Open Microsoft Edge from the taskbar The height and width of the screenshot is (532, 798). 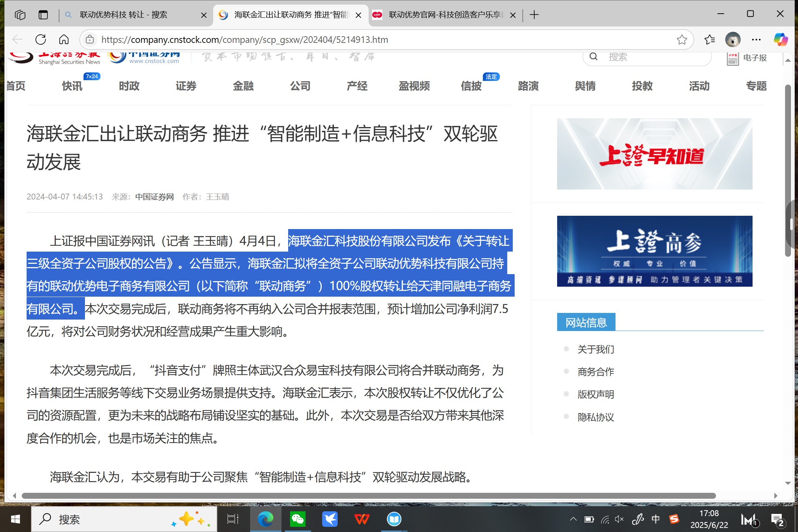[x=265, y=519]
